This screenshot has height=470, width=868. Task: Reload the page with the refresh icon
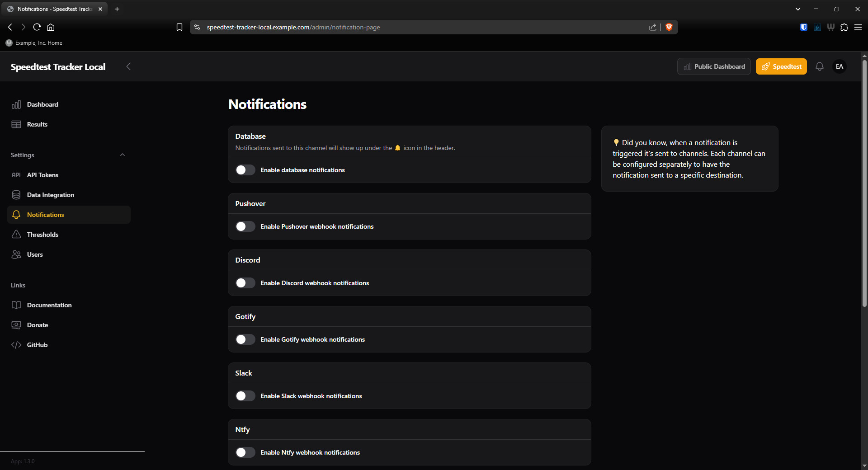pyautogui.click(x=37, y=27)
